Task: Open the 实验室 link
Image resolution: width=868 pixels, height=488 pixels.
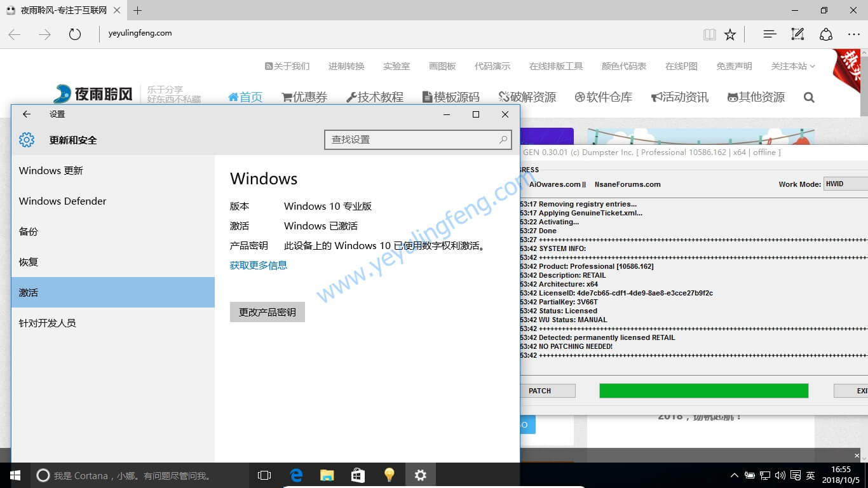Action: 397,66
